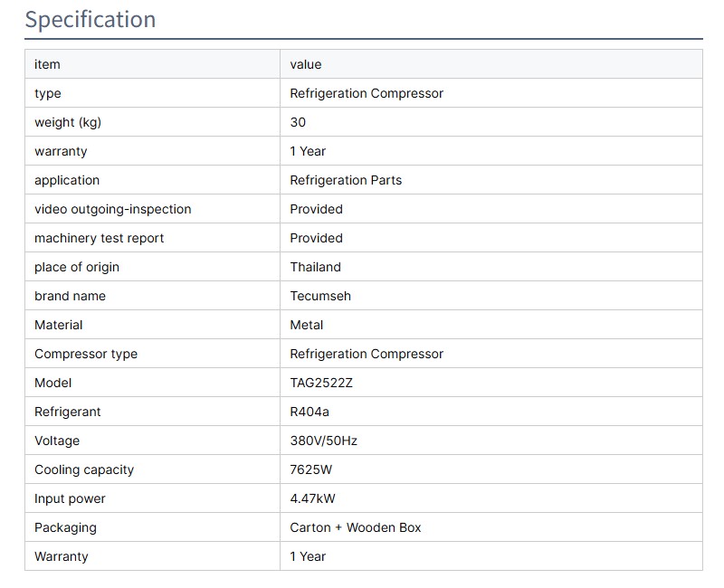Click the "item" column header
Image resolution: width=724 pixels, height=588 pixels.
click(47, 64)
